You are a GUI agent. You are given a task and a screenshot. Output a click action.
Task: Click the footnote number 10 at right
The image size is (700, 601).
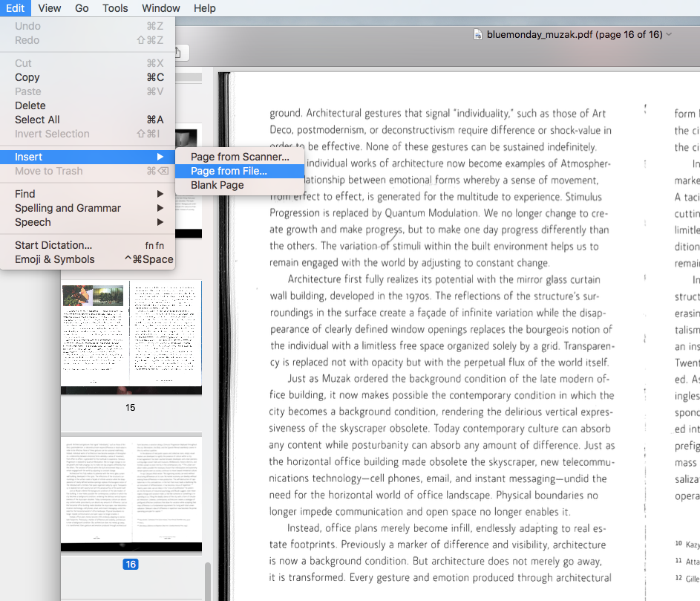click(678, 543)
